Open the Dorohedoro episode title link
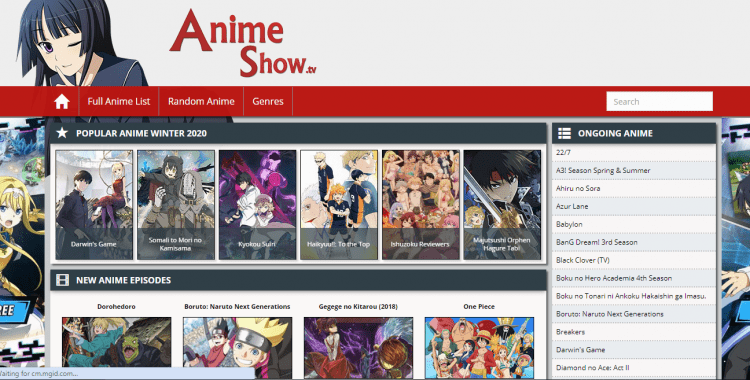 (116, 306)
